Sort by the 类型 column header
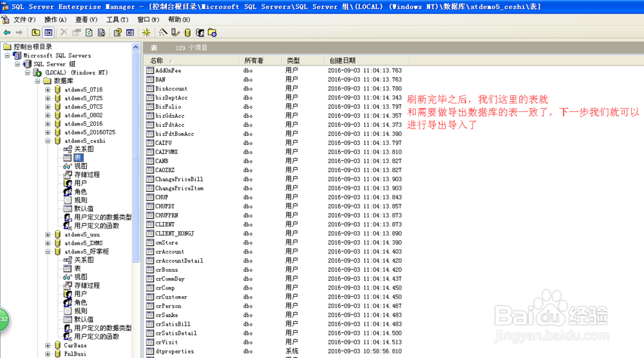The image size is (644, 358). point(303,61)
